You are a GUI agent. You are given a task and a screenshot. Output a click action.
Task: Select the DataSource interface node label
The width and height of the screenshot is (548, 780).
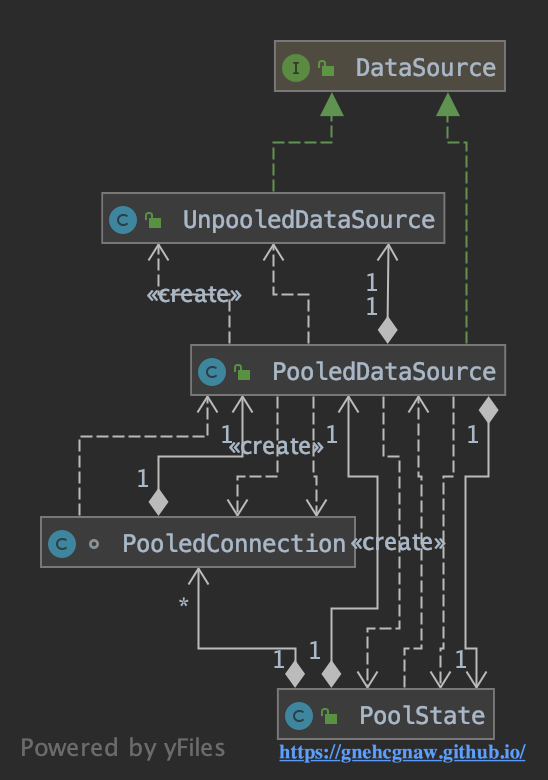pos(426,68)
